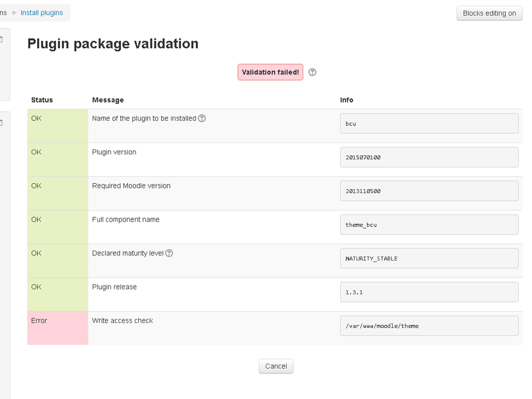
Task: Click the Validation failed! badge
Action: tap(270, 72)
